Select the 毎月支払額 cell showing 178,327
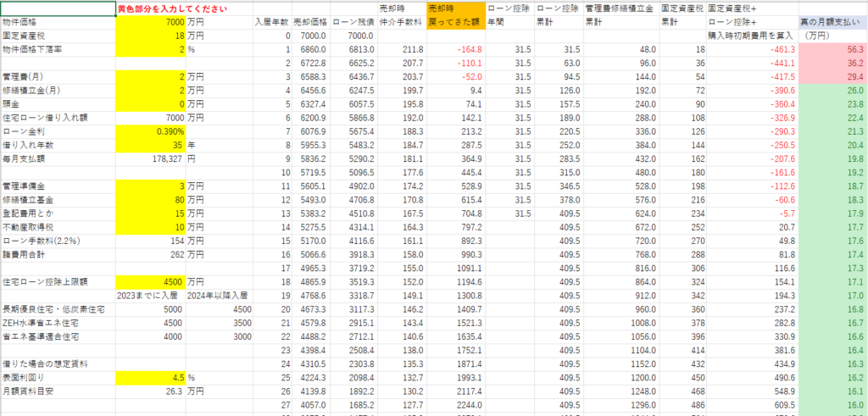868x416 pixels. (x=151, y=158)
